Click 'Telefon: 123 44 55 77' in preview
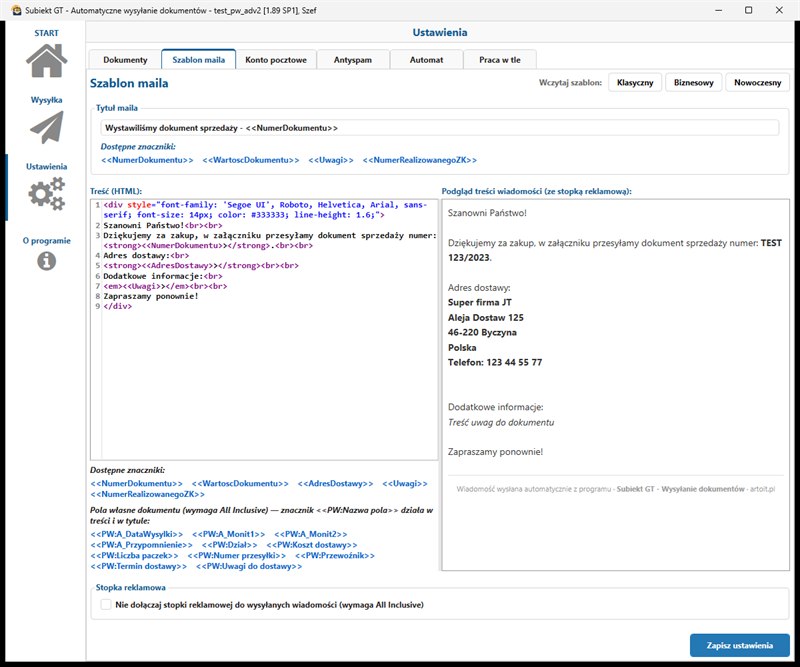 click(x=495, y=362)
